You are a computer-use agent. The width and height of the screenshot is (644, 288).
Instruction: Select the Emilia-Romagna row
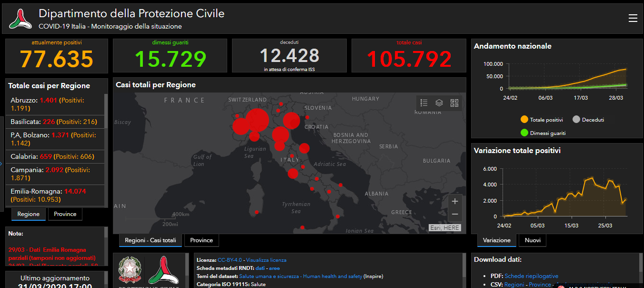click(55, 195)
